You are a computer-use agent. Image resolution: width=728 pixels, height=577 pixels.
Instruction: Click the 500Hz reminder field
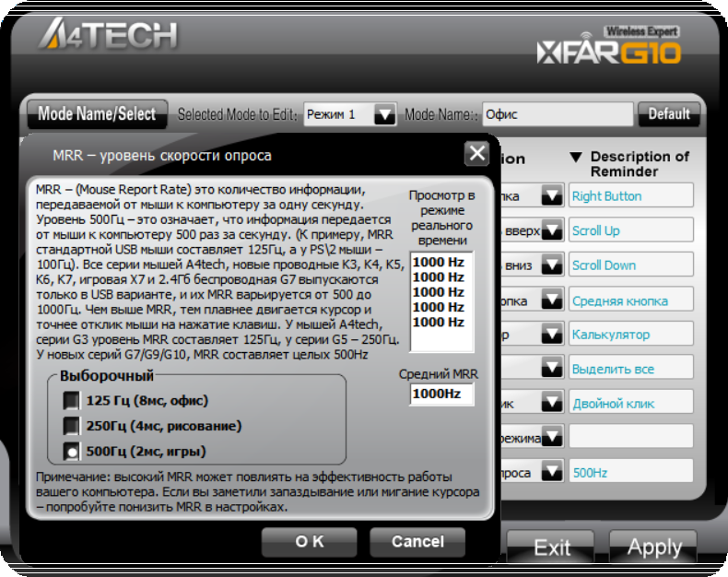coord(631,472)
